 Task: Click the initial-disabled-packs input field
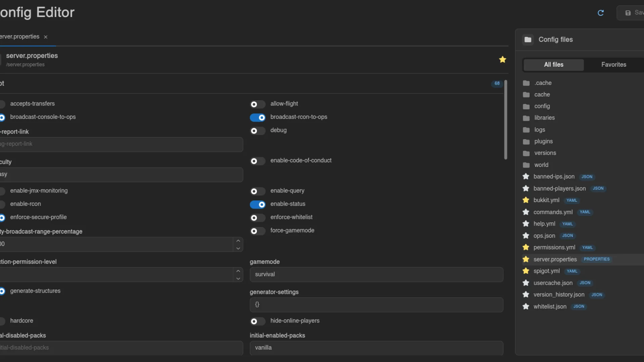tap(121, 348)
